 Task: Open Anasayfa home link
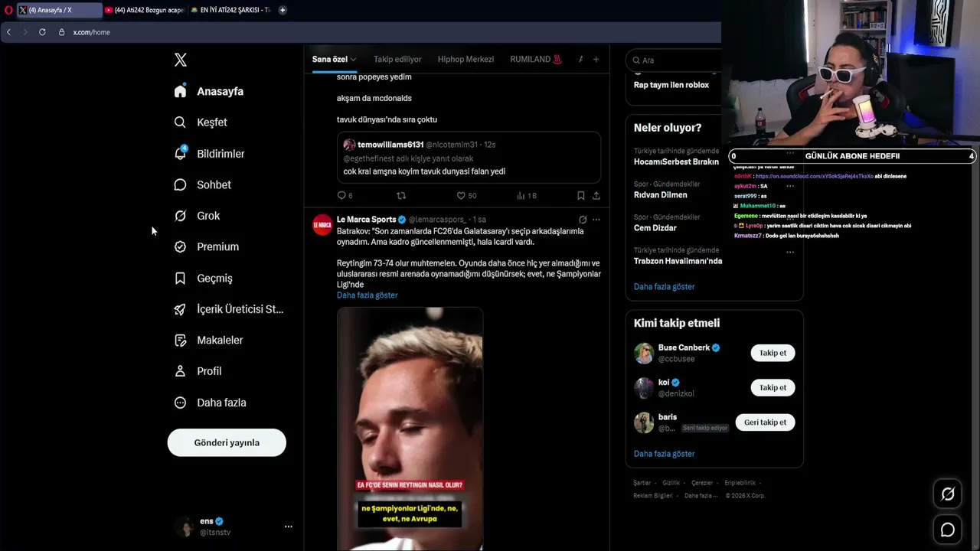(x=220, y=91)
